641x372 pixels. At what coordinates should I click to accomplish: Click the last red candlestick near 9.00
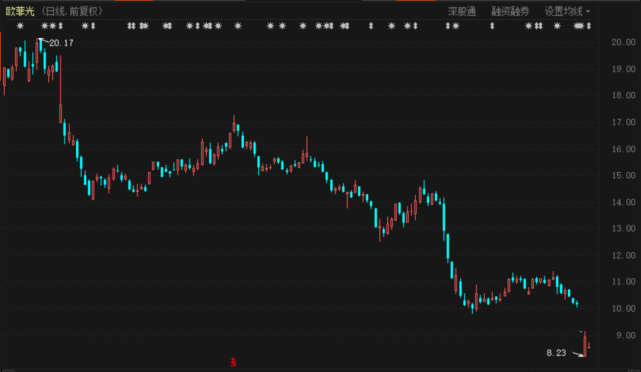[x=589, y=346]
